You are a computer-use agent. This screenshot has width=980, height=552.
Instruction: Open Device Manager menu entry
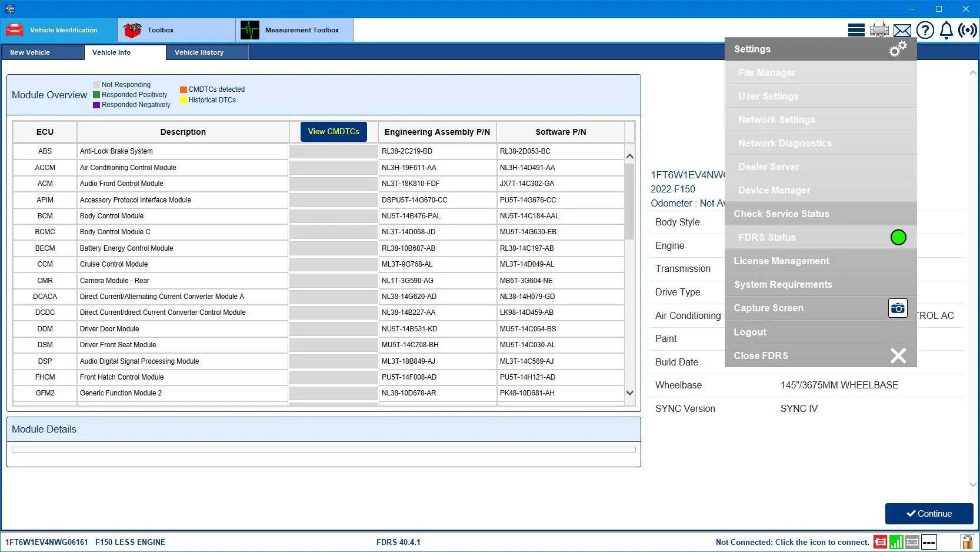click(x=821, y=190)
